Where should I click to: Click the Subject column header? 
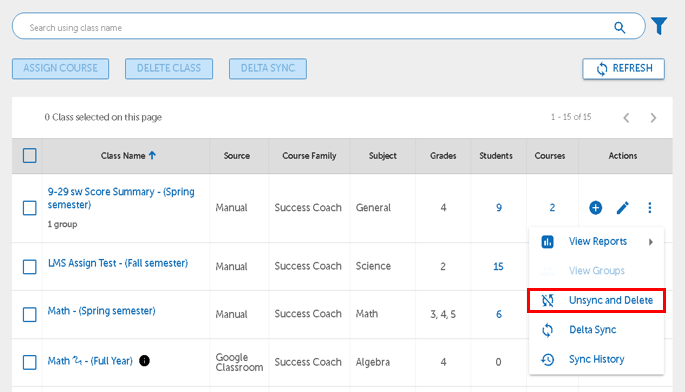pyautogui.click(x=383, y=156)
